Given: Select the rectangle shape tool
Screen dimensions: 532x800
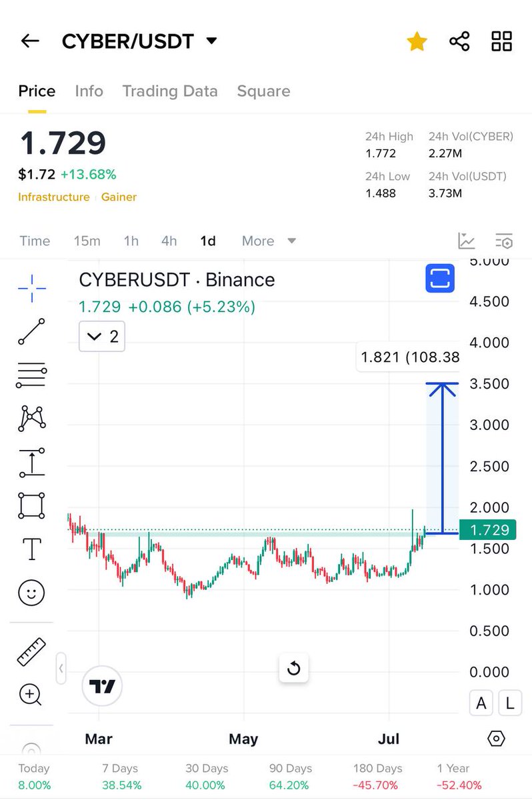Looking at the screenshot, I should click(31, 505).
